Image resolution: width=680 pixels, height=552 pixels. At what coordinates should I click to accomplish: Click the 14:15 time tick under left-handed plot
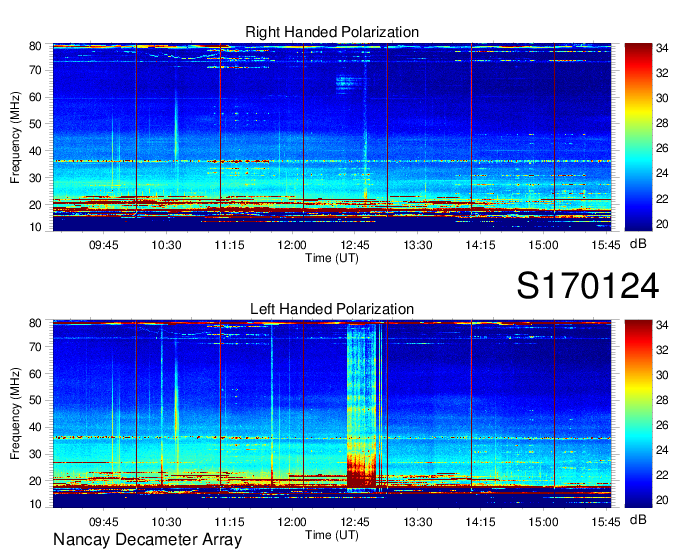coord(480,522)
